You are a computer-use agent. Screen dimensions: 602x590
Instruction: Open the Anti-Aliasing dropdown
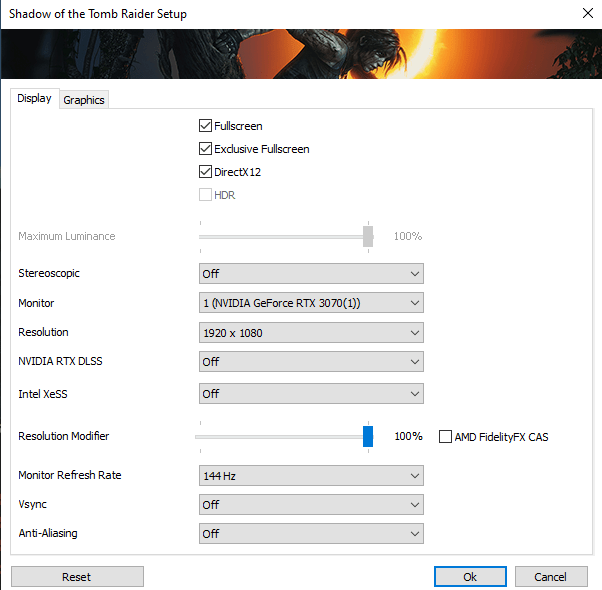tap(311, 534)
